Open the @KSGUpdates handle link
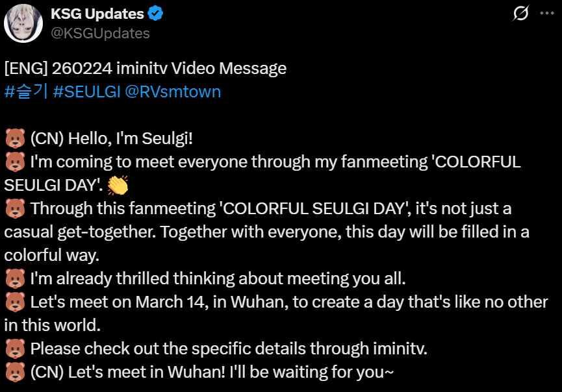562x392 pixels. [x=100, y=33]
